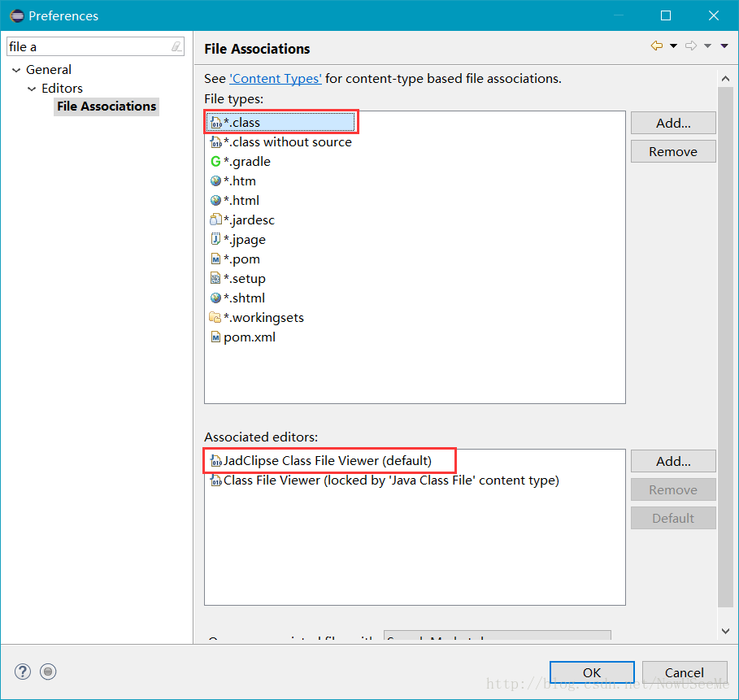
Task: Click the jardesc jar icon
Action: pos(216,220)
